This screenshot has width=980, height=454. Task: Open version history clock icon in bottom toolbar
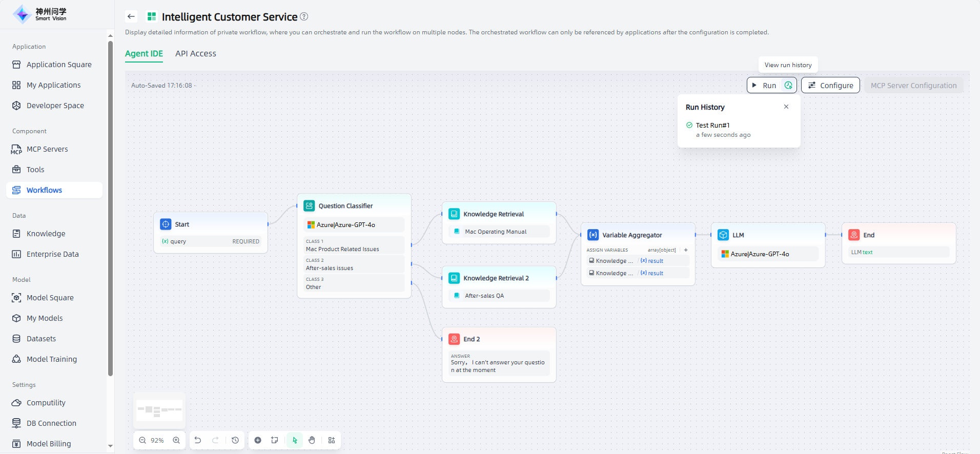coord(235,440)
